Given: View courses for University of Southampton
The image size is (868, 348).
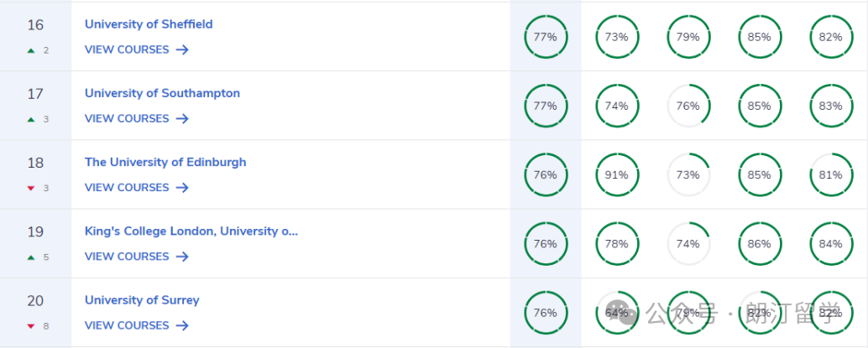Looking at the screenshot, I should point(137,118).
